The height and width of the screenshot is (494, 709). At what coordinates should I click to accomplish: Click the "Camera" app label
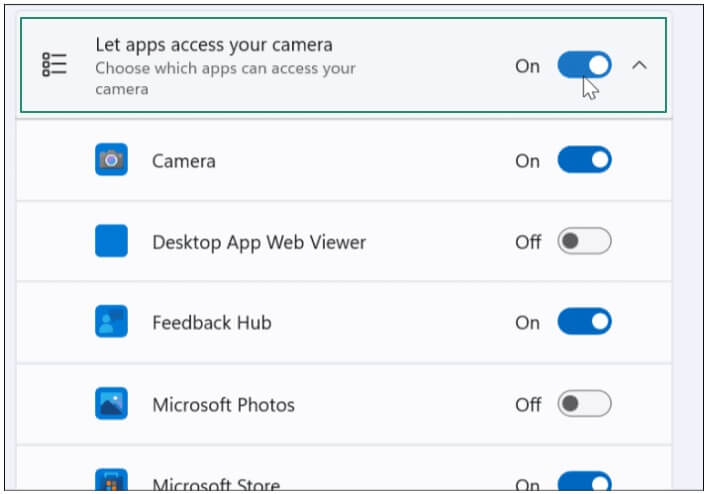pyautogui.click(x=184, y=161)
